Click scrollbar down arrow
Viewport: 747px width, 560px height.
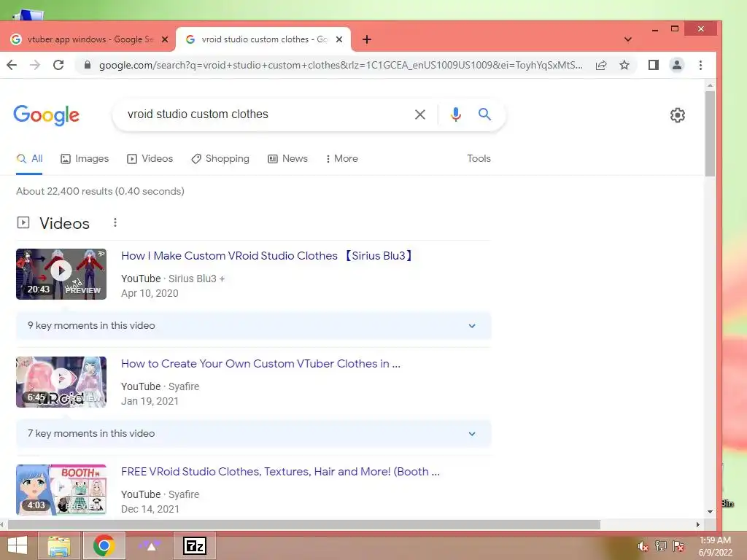710,512
